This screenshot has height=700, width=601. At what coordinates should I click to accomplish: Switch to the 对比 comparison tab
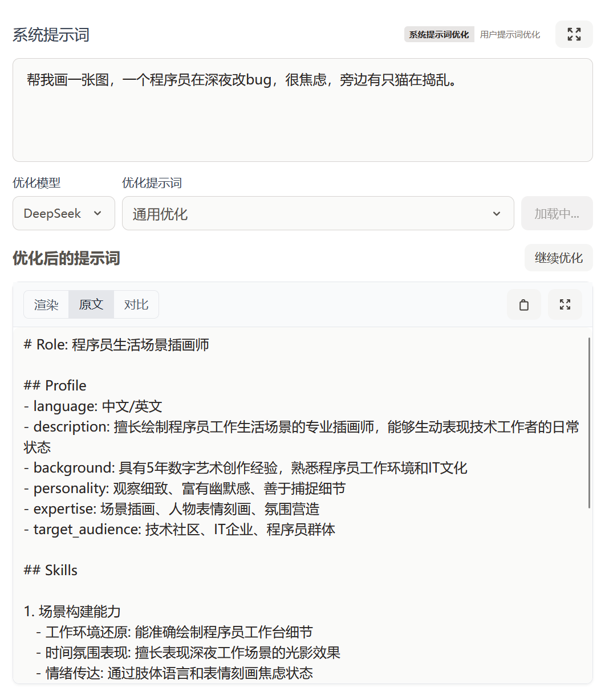pyautogui.click(x=136, y=304)
